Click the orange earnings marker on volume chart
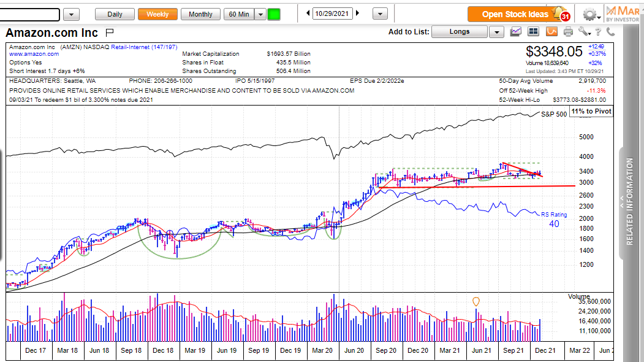This screenshot has width=644, height=362. pos(475,302)
